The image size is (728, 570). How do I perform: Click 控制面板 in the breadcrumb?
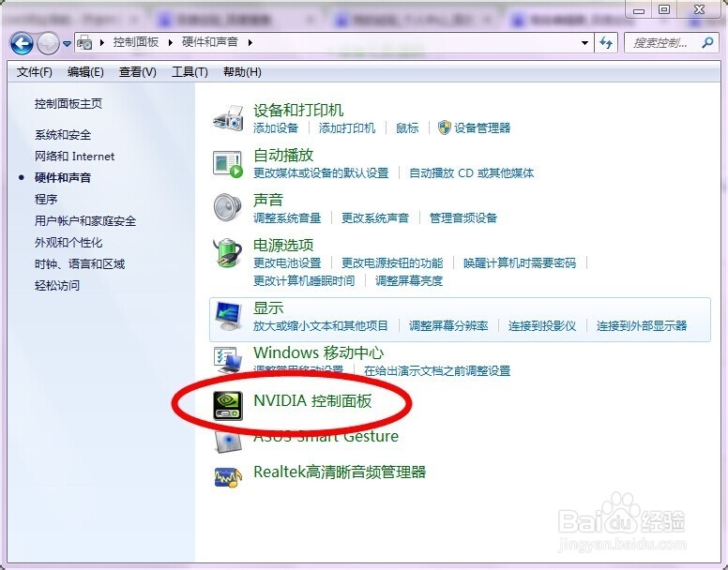(136, 42)
